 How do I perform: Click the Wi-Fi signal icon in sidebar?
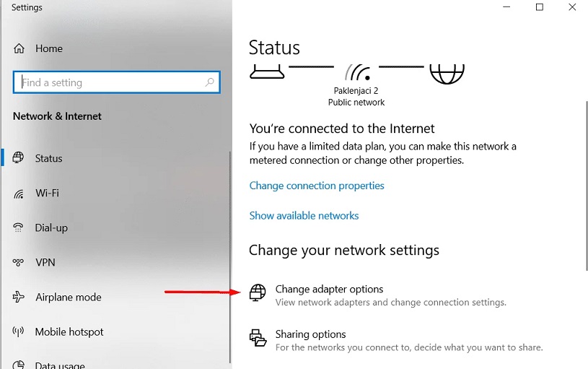click(x=18, y=194)
